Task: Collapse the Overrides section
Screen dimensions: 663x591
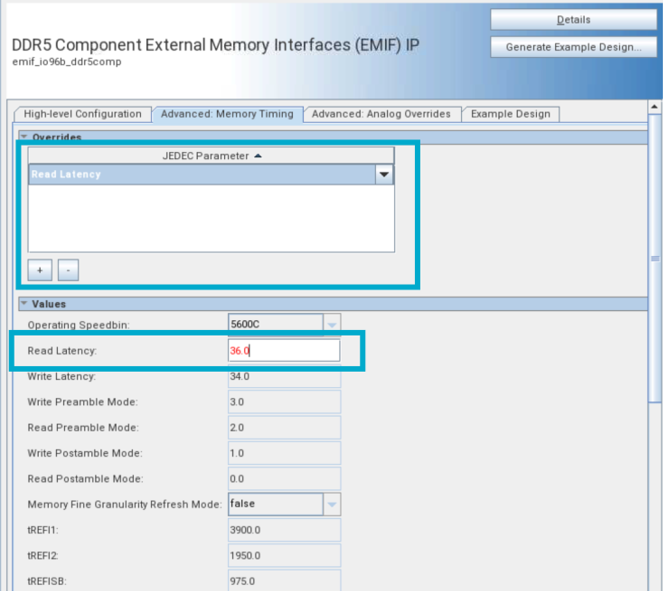Action: point(24,137)
